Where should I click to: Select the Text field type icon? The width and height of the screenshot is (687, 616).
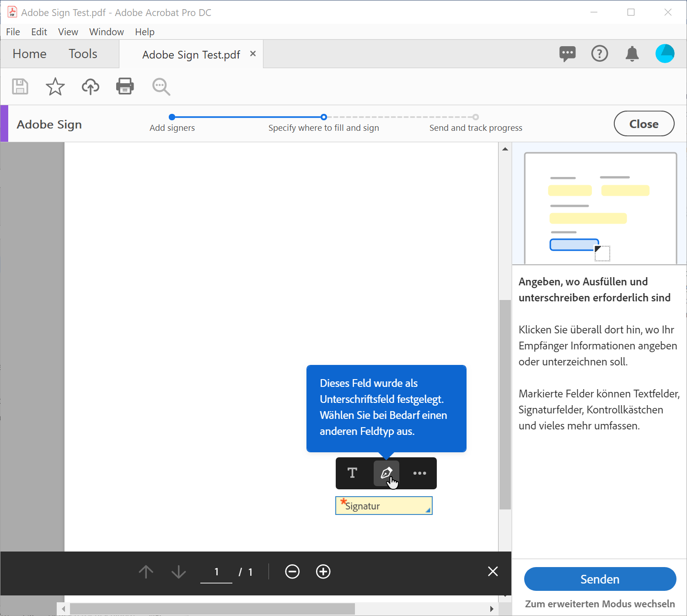click(x=352, y=473)
